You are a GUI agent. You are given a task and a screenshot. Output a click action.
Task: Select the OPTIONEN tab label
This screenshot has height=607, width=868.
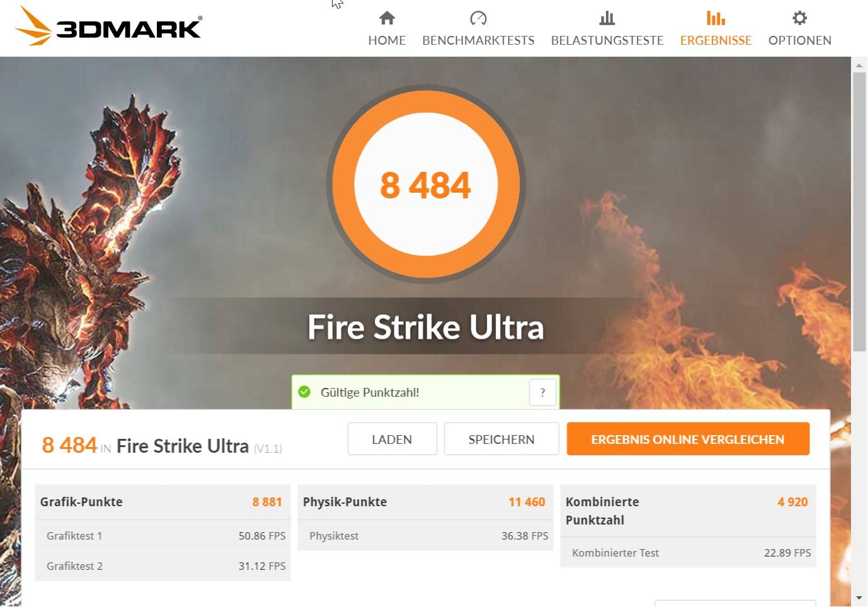tap(799, 40)
